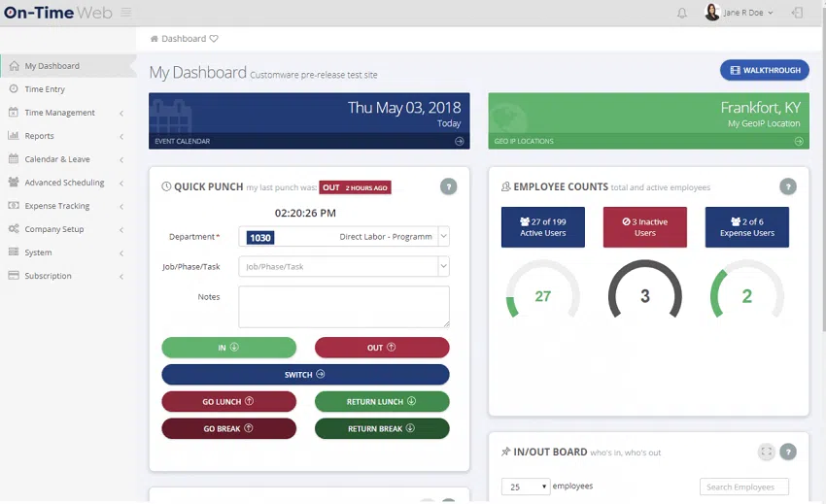Select the 25 employees count dropdown
Viewport: 826px width, 504px height.
click(525, 487)
